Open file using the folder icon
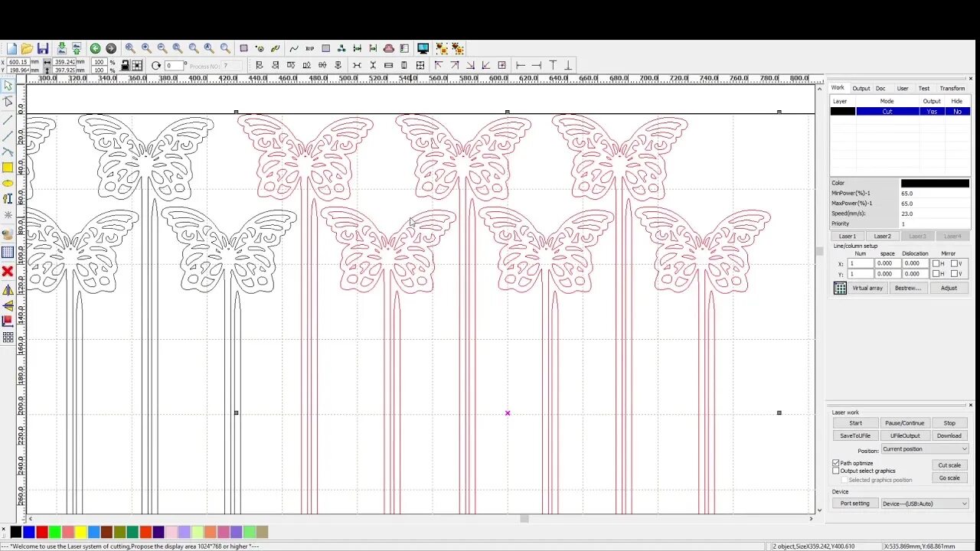Viewport: 980px width, 551px height. [27, 48]
